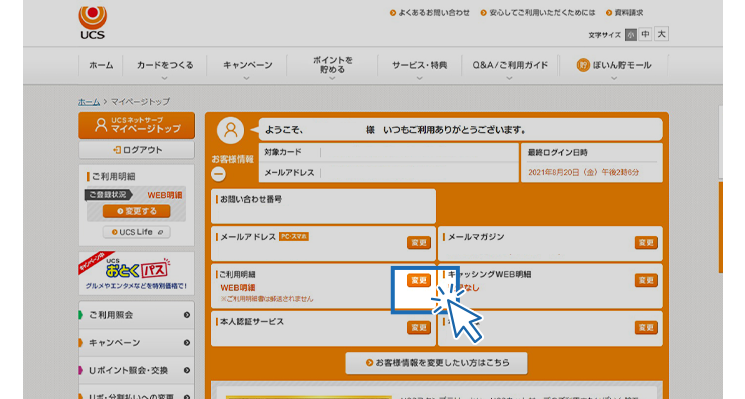Click the 貯 icon beside ぽいん貯モール

[583, 65]
